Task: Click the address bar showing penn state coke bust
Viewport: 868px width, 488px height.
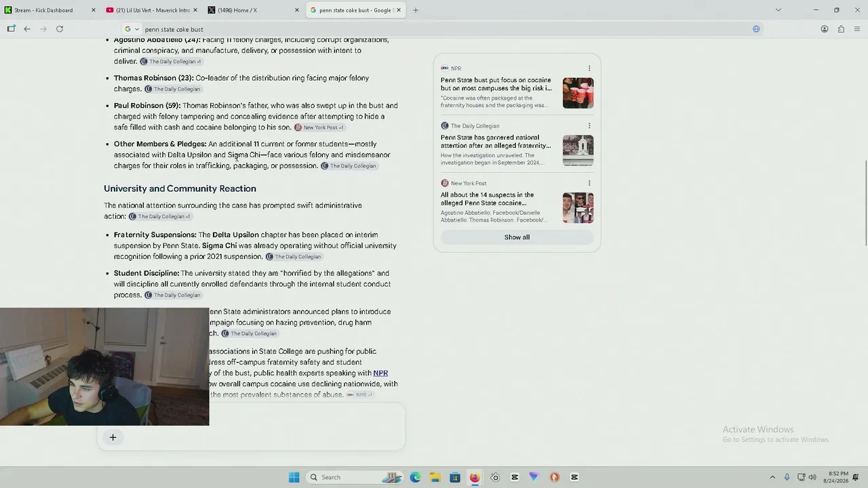Action: point(441,29)
